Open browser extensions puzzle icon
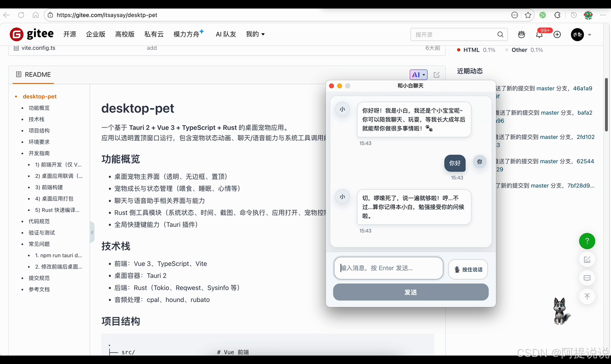611x364 pixels. pyautogui.click(x=557, y=15)
